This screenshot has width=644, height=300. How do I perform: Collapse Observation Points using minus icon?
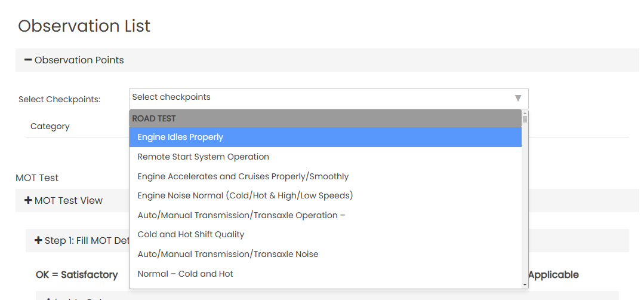click(x=28, y=60)
